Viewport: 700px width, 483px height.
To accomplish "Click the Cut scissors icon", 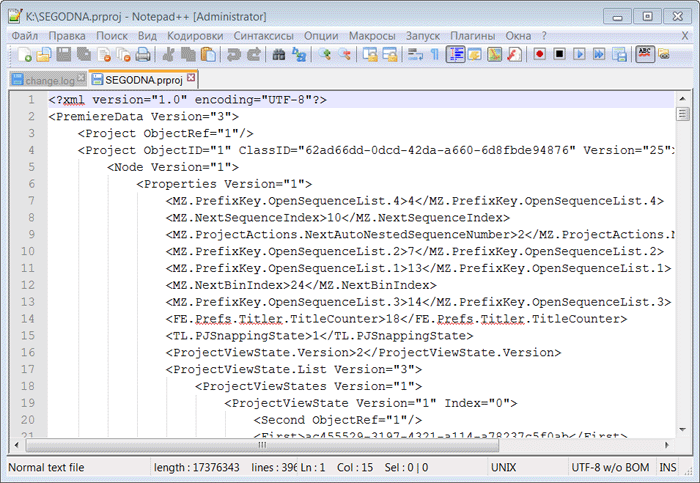I will [168, 54].
